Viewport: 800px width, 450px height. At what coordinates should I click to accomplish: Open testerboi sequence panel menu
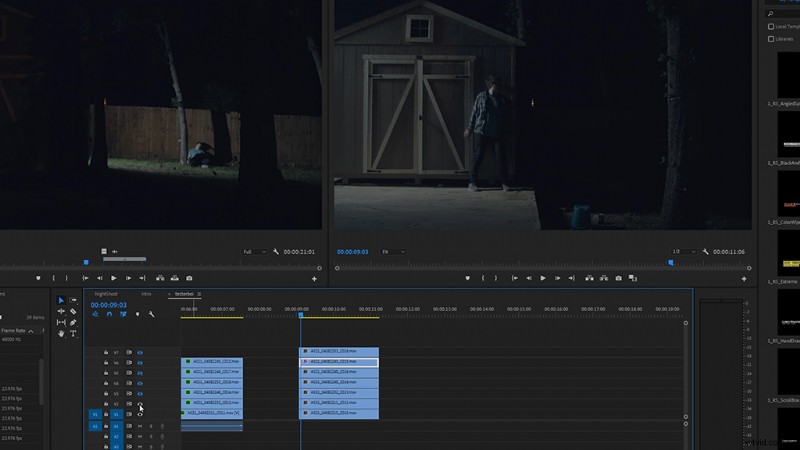click(199, 294)
